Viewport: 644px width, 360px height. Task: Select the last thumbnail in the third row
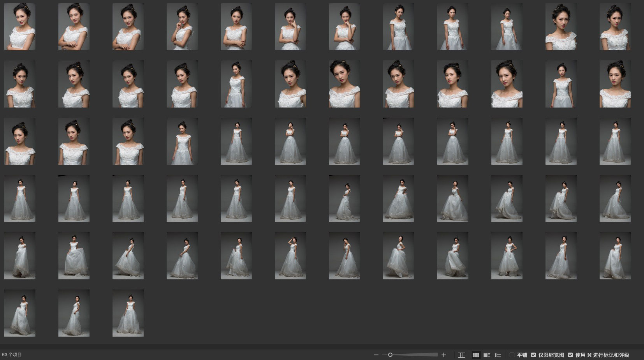pos(615,141)
